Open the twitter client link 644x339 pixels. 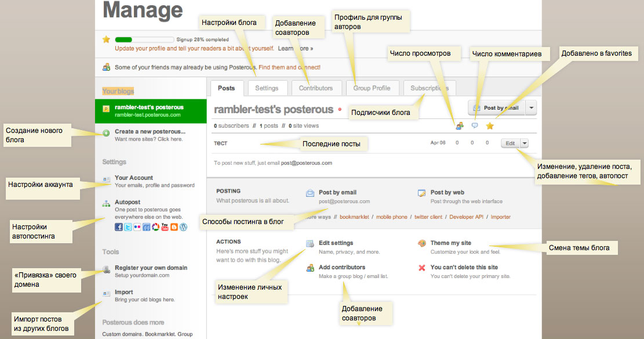pos(428,217)
